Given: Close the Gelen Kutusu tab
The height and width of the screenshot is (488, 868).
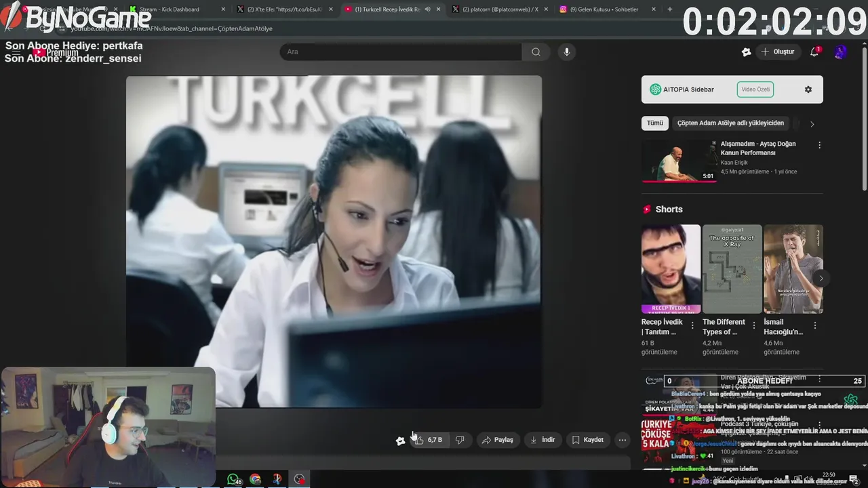Looking at the screenshot, I should coord(654,9).
